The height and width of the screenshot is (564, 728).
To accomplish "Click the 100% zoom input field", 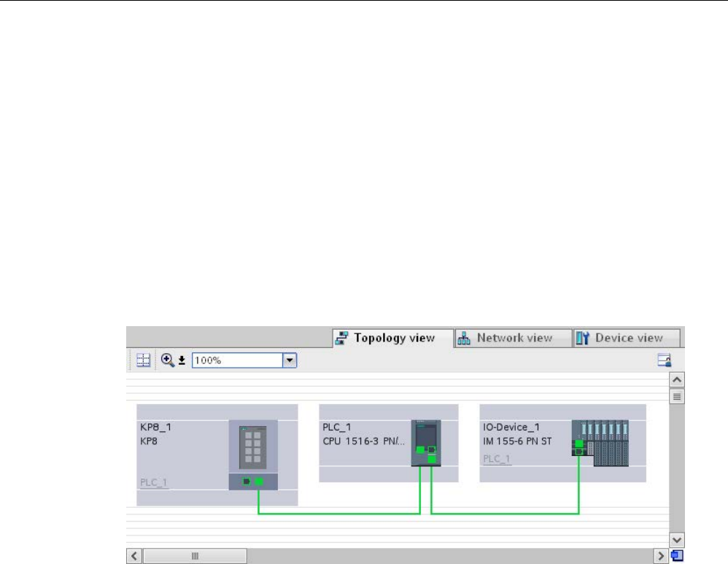I will pos(238,360).
